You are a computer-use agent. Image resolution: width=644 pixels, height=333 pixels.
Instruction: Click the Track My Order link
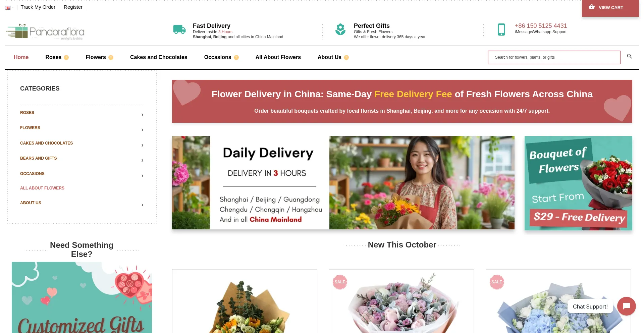(38, 7)
